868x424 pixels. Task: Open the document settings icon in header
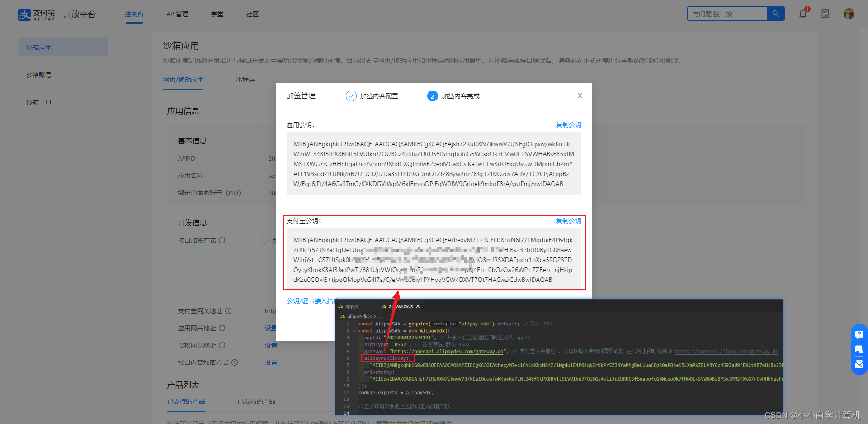(x=826, y=14)
